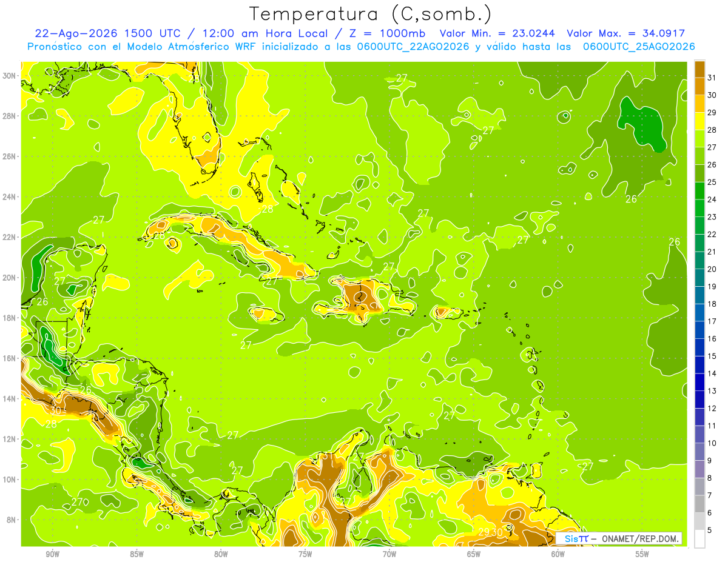Click the 'SisTT - ONAMET/REP.DOM.' logo box
This screenshot has width=728, height=562.
[x=619, y=538]
